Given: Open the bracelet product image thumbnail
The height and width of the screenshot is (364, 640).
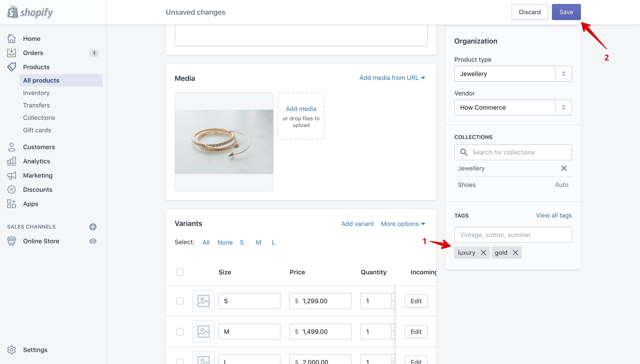Looking at the screenshot, I should pyautogui.click(x=224, y=142).
